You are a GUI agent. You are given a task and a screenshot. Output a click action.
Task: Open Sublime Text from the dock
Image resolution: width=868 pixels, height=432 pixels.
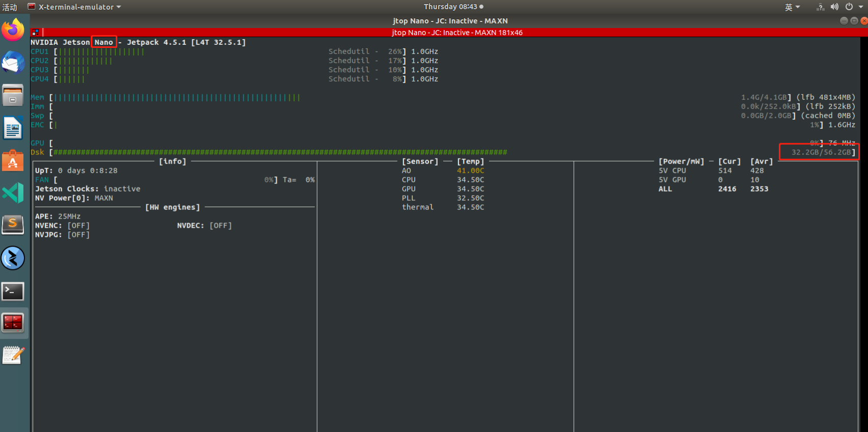(x=13, y=225)
